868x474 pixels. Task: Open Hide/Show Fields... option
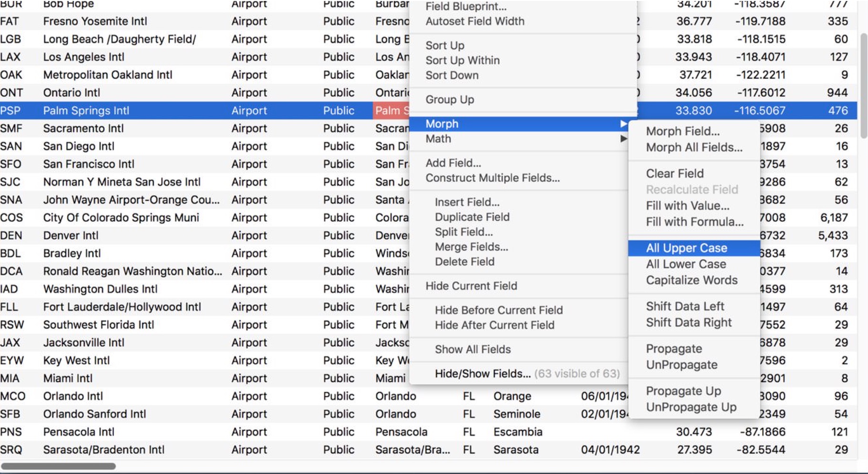(x=482, y=374)
